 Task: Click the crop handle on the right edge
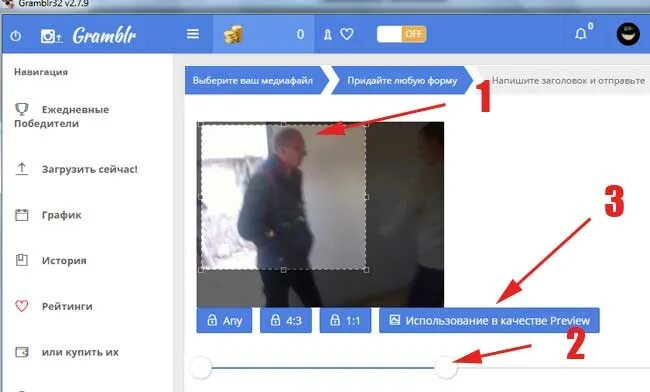click(x=366, y=197)
